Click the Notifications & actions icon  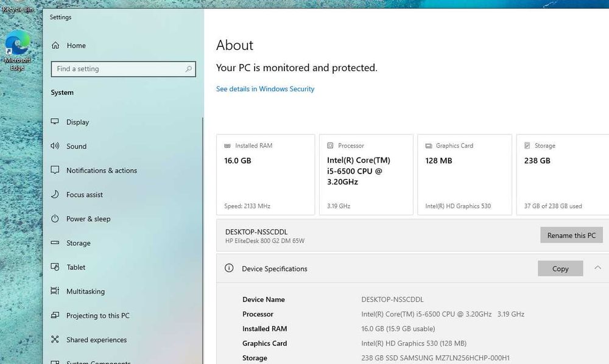click(x=55, y=170)
